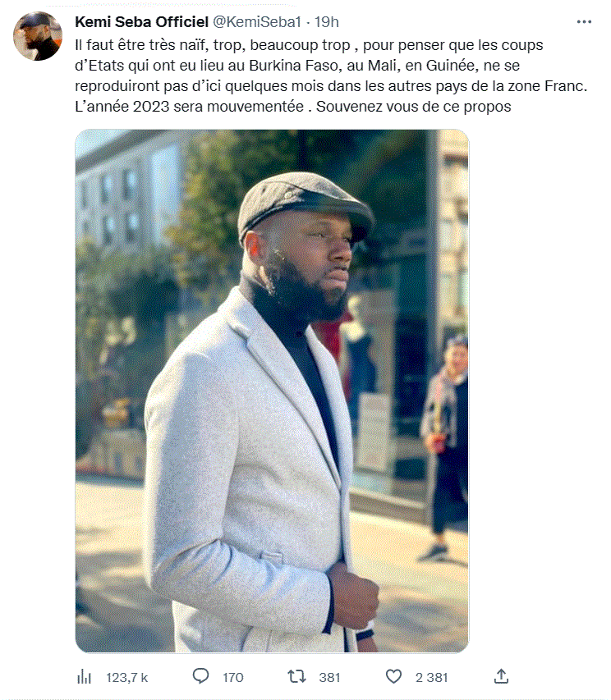Click the tweet's last line mentioning 2023
Screen dimensions: 611x700
tap(293, 107)
